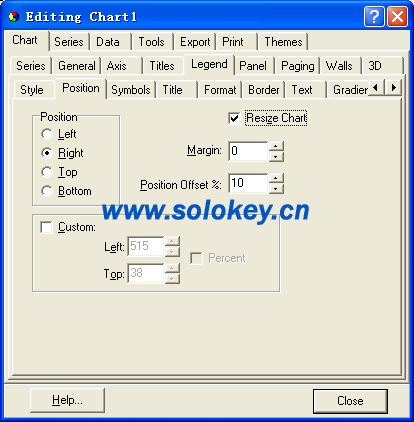Choose the Top position radio option
The width and height of the screenshot is (414, 422).
point(47,172)
